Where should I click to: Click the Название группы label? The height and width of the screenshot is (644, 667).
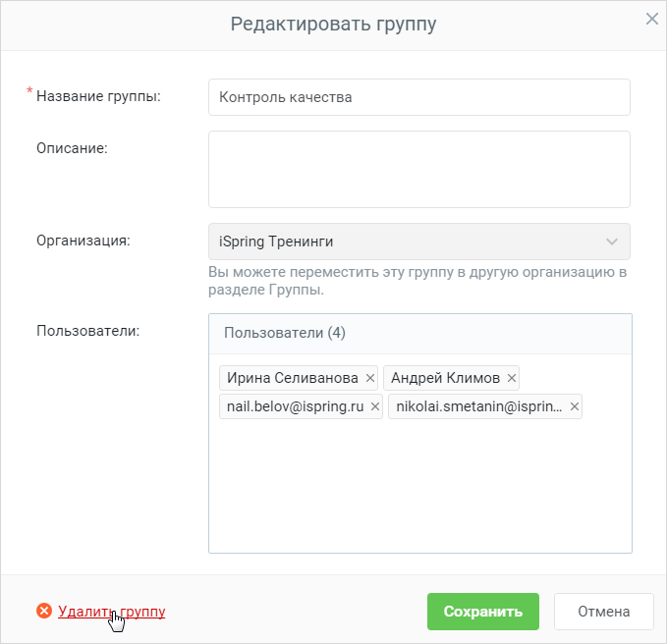click(98, 96)
